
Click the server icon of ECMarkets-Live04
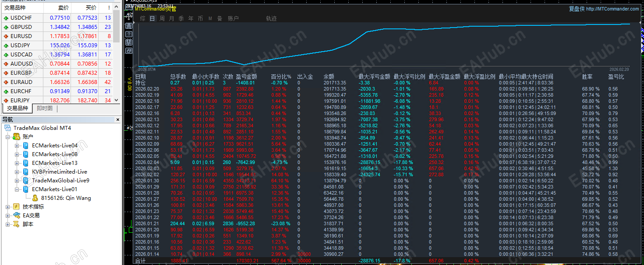(26, 146)
